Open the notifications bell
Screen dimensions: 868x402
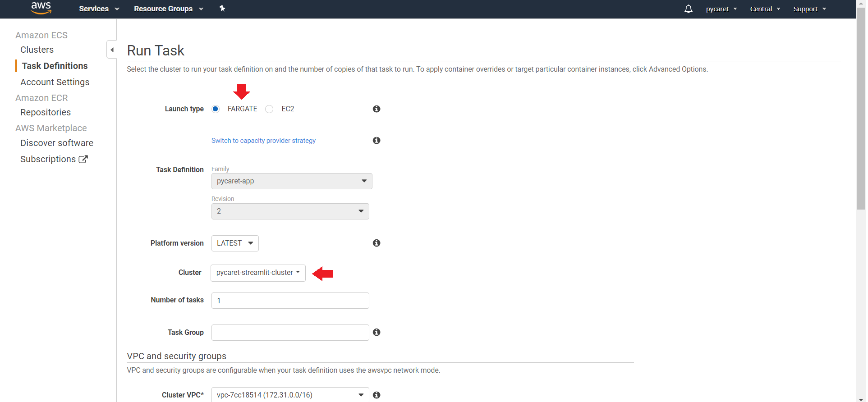tap(688, 9)
